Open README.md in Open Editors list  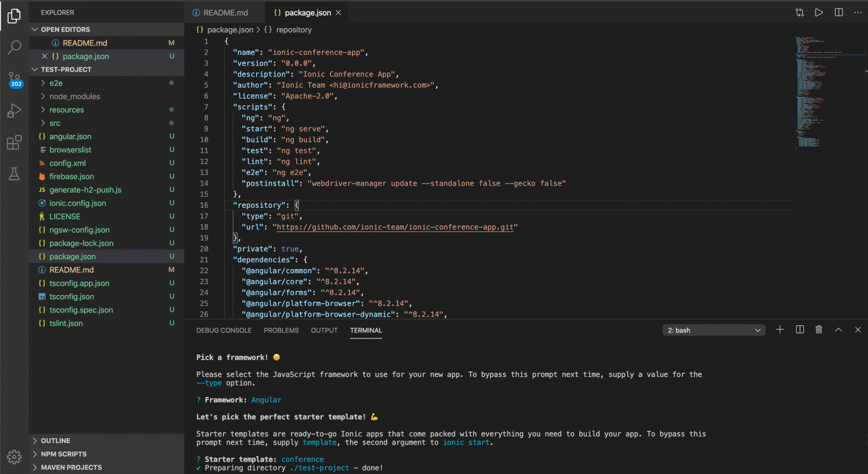(x=106, y=43)
